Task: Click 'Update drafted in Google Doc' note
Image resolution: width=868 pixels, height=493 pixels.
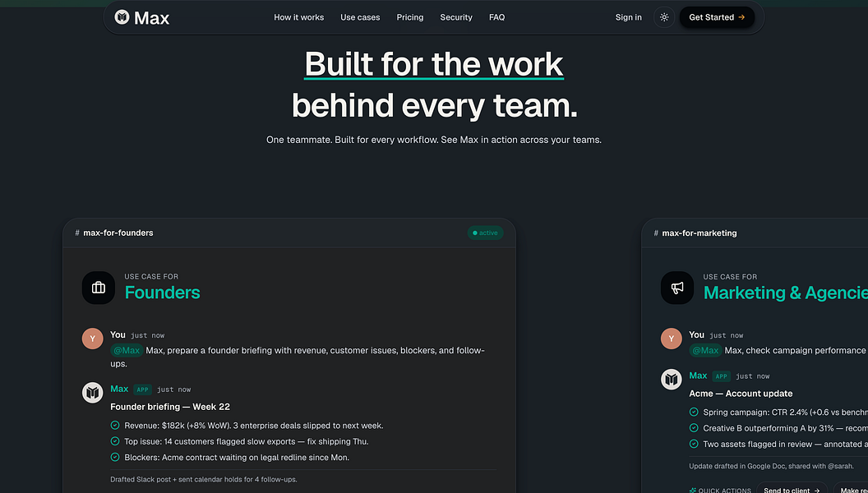Action: click(x=771, y=466)
